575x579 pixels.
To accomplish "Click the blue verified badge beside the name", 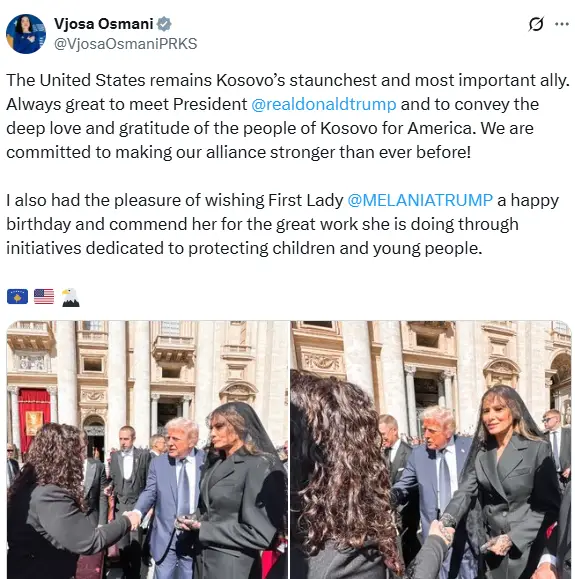I will [164, 24].
